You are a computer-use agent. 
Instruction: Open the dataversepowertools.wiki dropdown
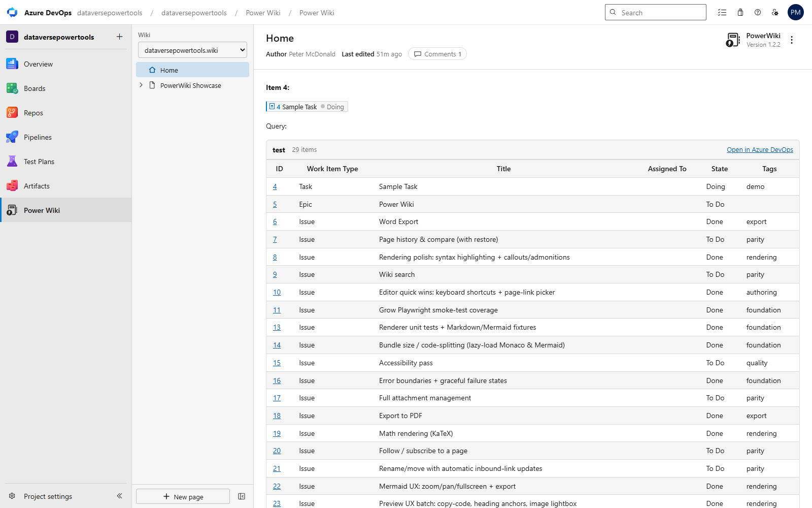(192, 50)
